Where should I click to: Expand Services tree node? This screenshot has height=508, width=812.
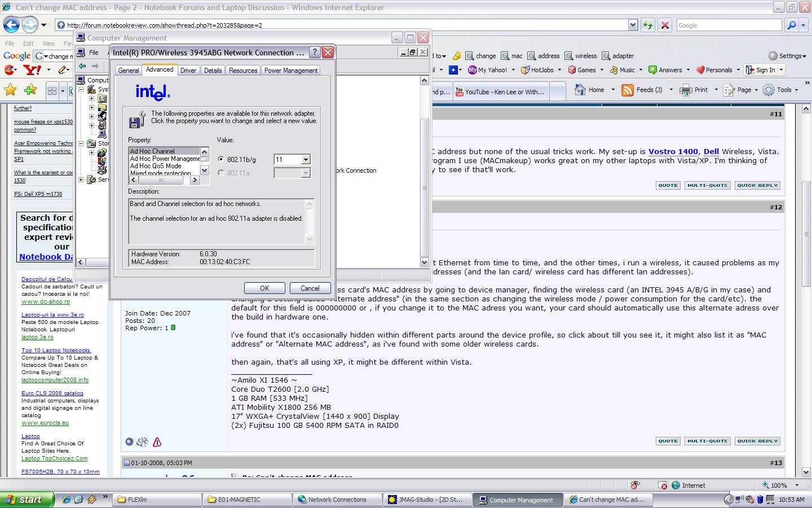[81, 179]
